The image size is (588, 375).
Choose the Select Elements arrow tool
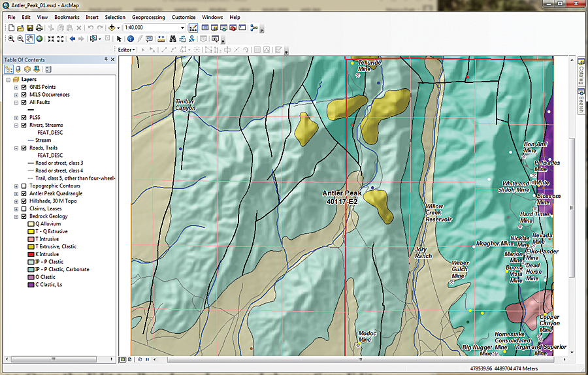click(x=120, y=39)
